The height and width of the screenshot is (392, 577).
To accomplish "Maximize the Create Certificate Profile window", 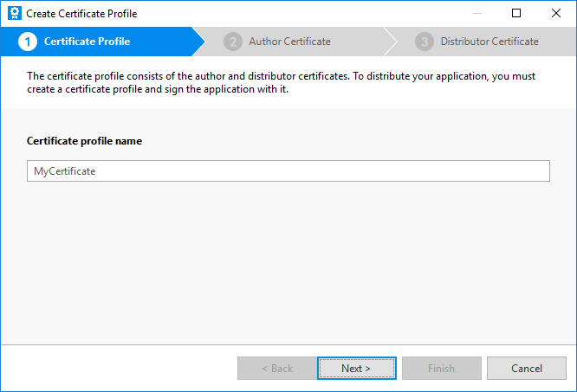I will [x=516, y=13].
